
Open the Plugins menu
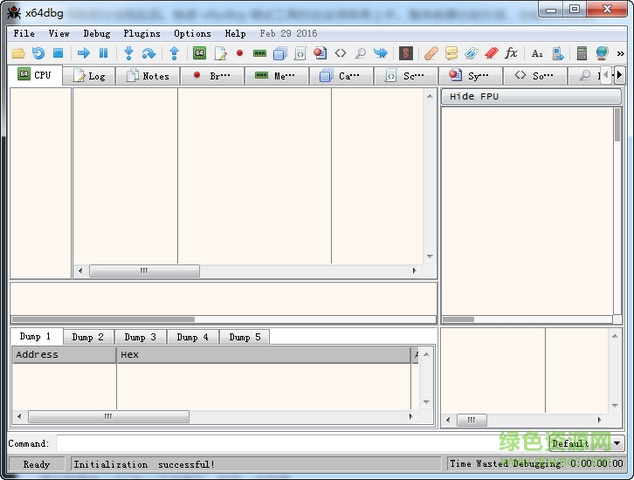(x=142, y=34)
